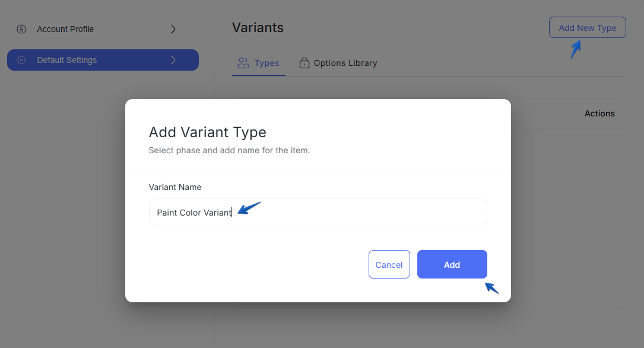Focus the Variant Name input field

[318, 212]
